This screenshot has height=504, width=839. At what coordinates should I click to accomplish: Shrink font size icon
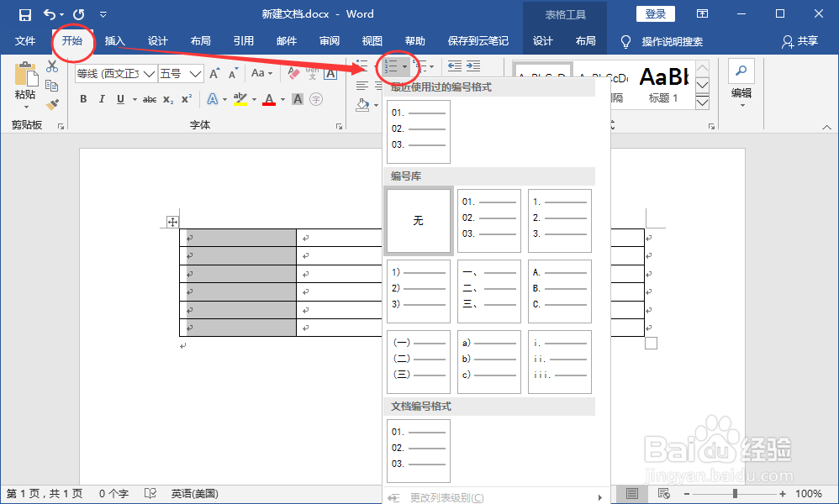pos(233,73)
